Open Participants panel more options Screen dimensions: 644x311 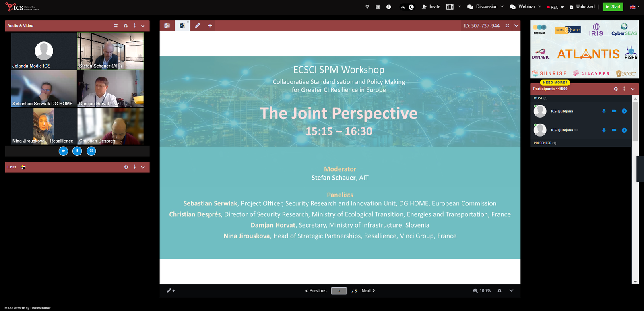tap(624, 89)
